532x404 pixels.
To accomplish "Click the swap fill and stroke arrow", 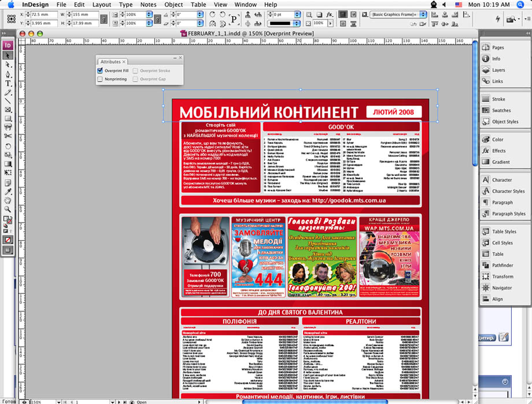I will 10,217.
